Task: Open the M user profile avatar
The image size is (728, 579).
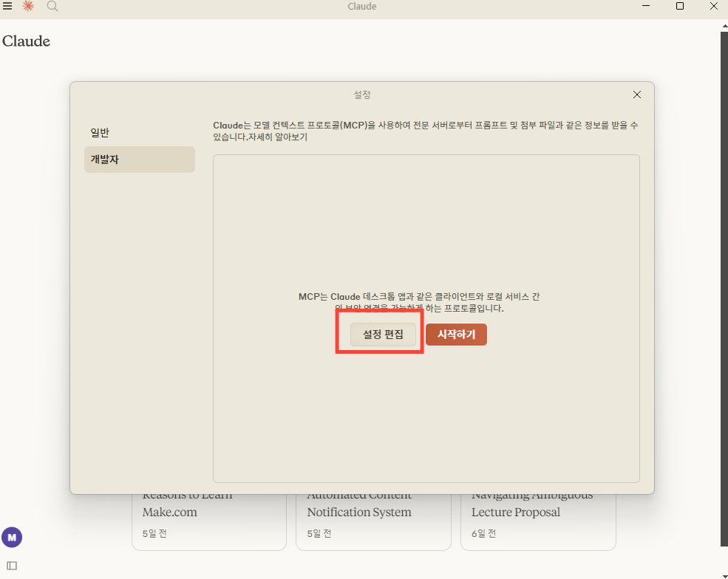Action: (x=12, y=537)
